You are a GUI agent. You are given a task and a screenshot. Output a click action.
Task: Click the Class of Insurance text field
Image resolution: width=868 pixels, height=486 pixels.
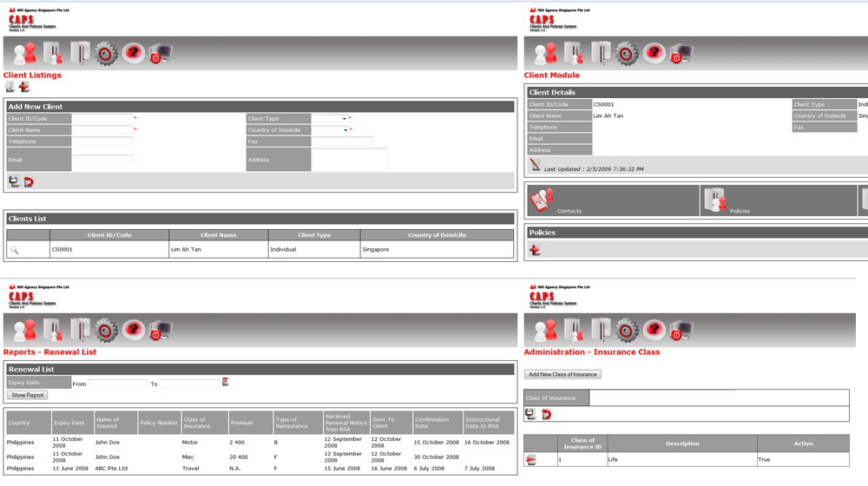(x=661, y=396)
